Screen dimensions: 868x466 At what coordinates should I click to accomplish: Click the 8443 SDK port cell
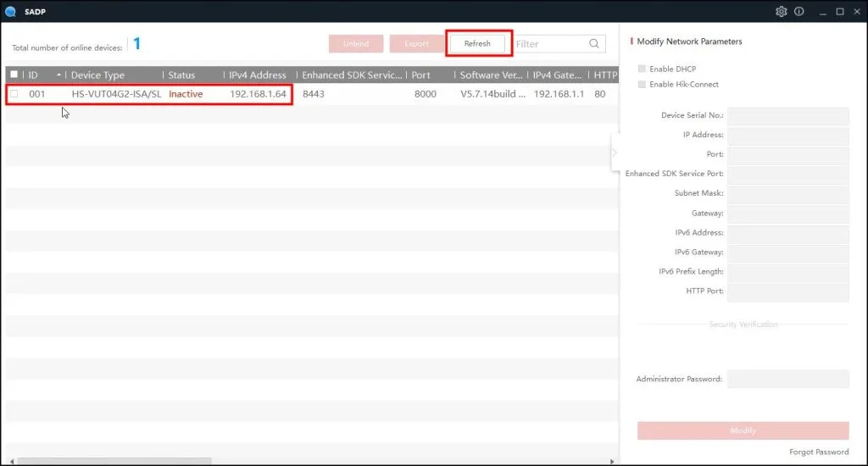coord(314,94)
